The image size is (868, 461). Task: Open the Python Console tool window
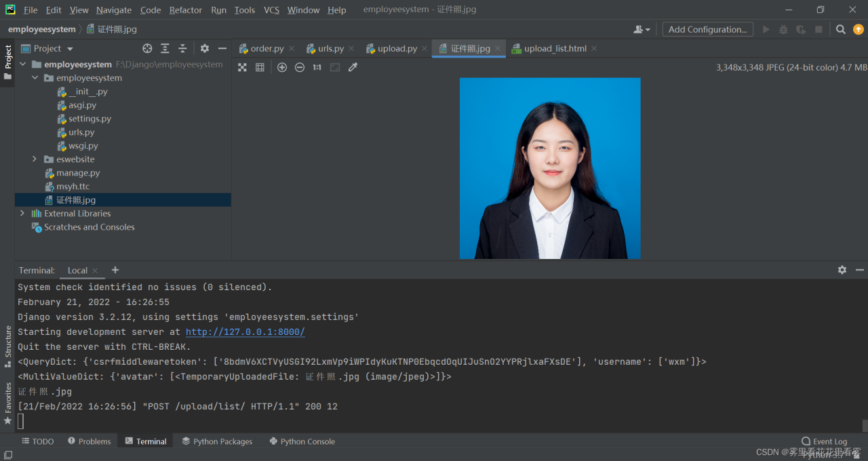click(302, 441)
